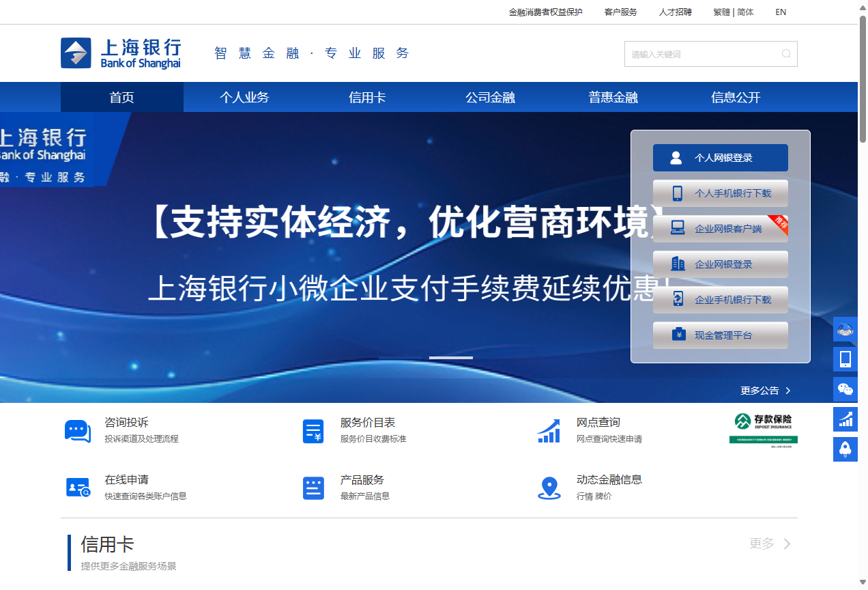Open the customer service robot icon
Viewport: 868px width, 590px height.
tap(845, 329)
